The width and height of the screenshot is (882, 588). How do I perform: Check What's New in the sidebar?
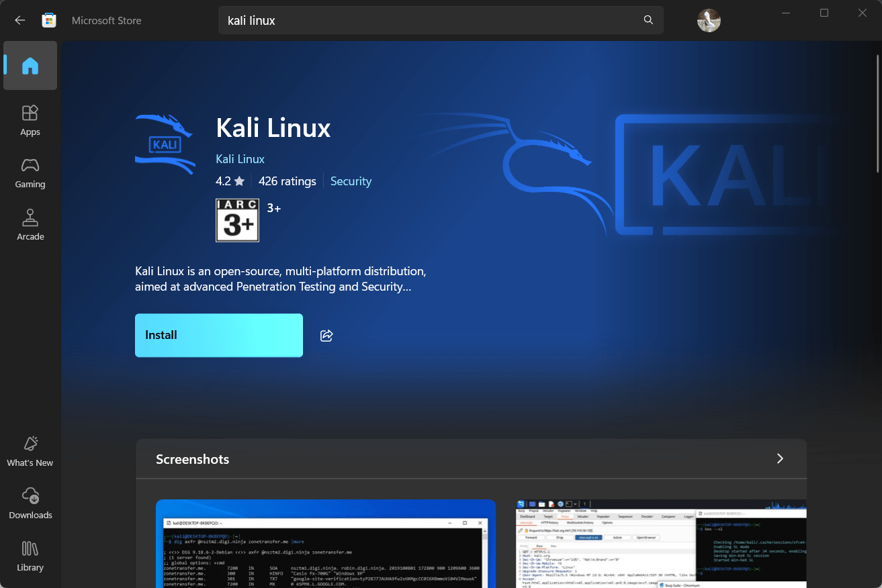(x=30, y=450)
